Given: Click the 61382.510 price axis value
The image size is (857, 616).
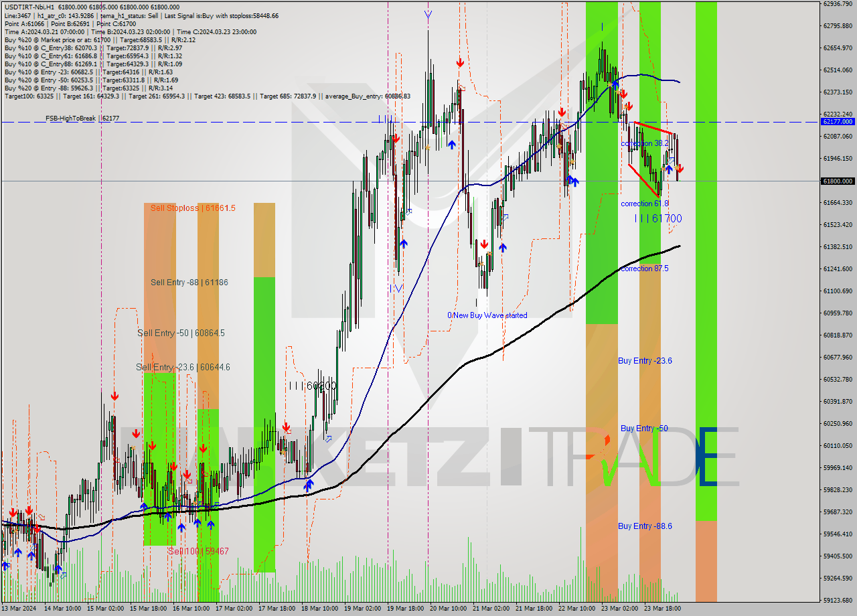Looking at the screenshot, I should pos(837,246).
